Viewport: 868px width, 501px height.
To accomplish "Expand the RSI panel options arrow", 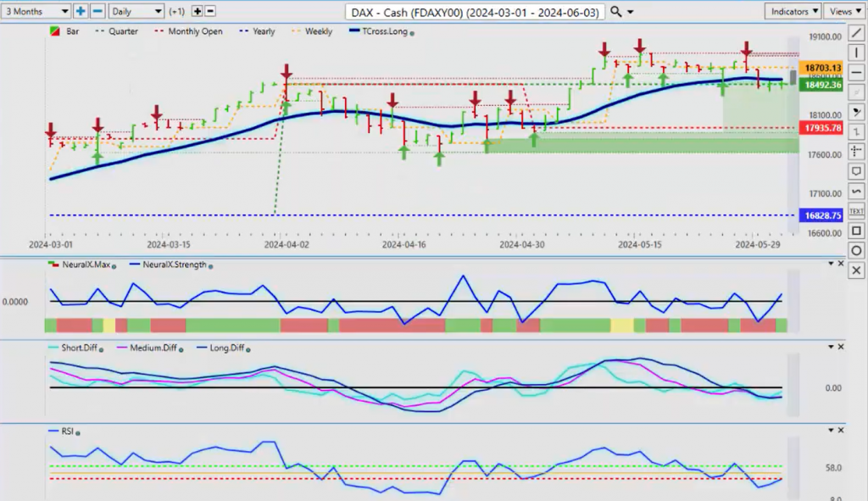I will 830,431.
